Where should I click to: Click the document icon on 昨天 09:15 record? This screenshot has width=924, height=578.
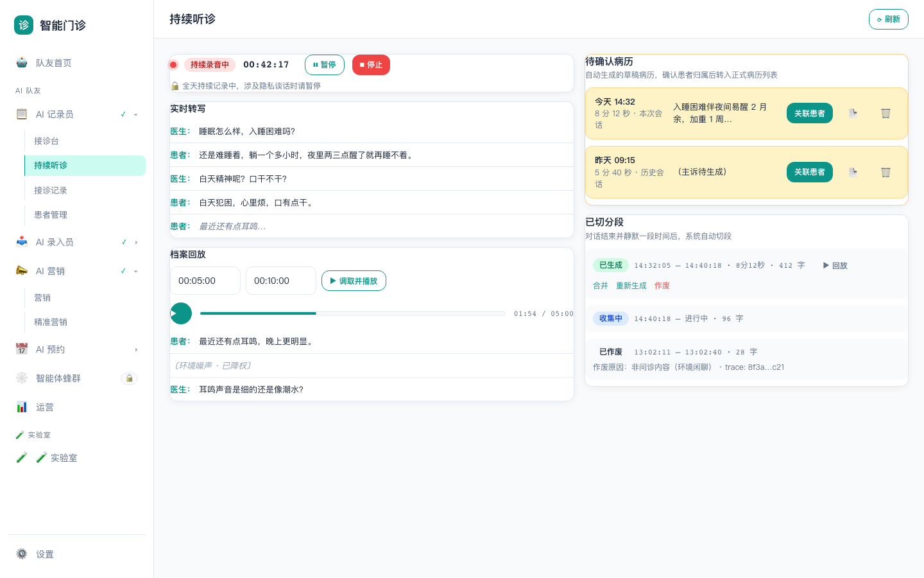(853, 172)
